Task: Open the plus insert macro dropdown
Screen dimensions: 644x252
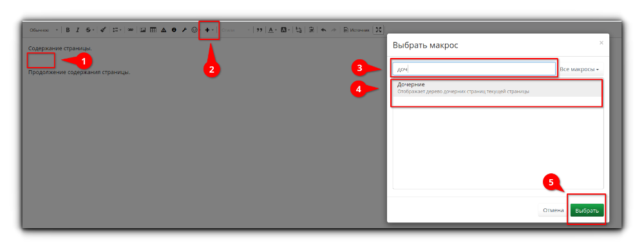Action: 209,30
